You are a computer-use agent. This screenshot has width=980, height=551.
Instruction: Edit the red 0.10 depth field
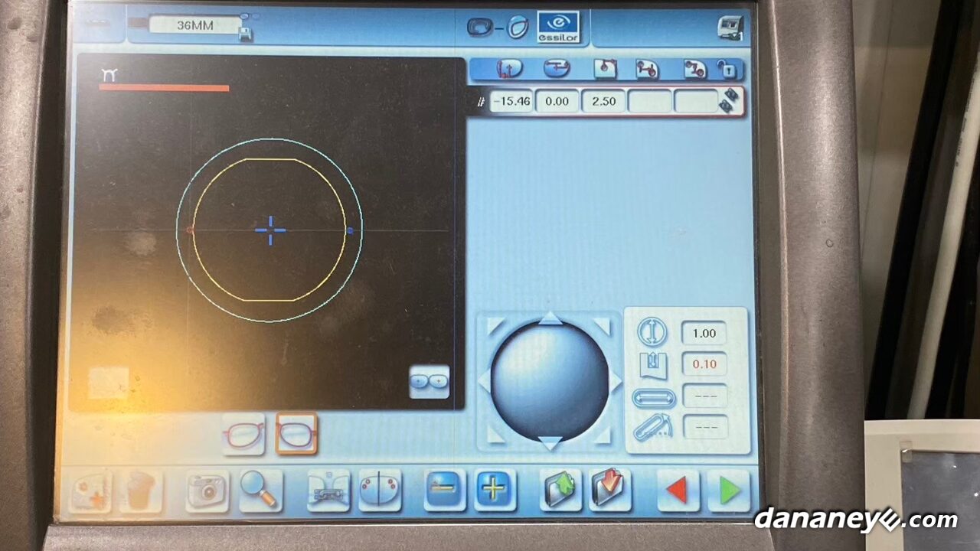point(704,364)
